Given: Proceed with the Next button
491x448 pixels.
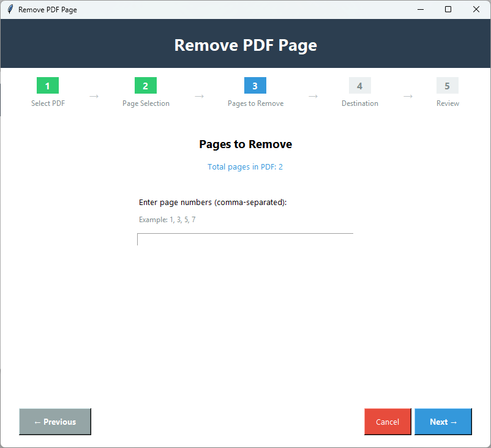Looking at the screenshot, I should 443,422.
